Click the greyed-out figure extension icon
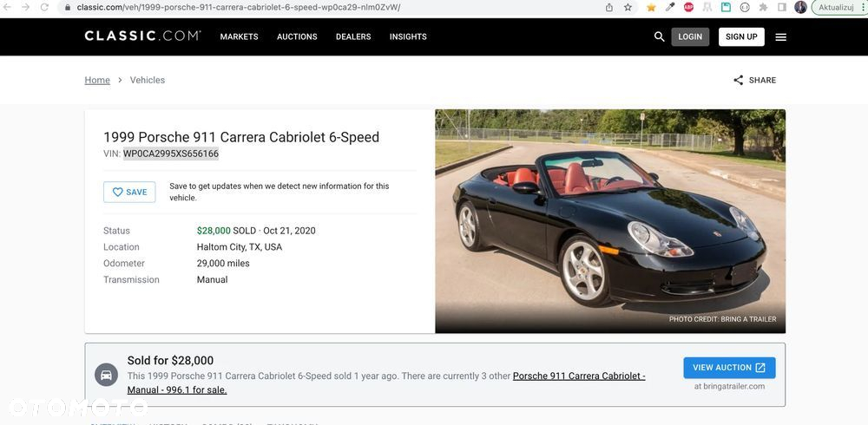 (707, 7)
